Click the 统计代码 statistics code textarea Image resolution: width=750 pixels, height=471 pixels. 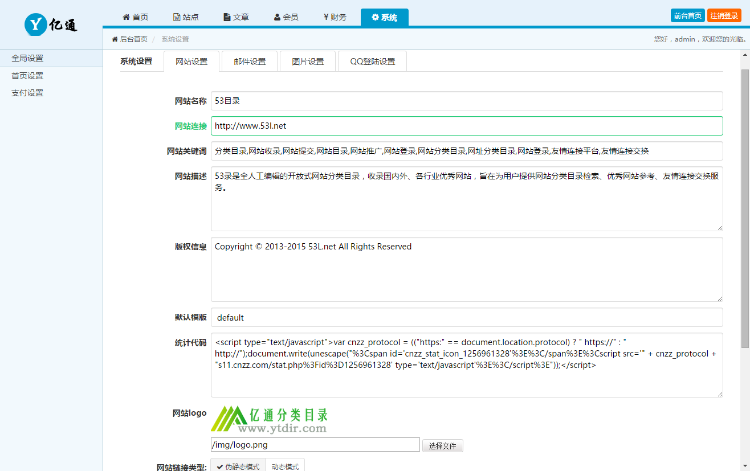pyautogui.click(x=467, y=365)
